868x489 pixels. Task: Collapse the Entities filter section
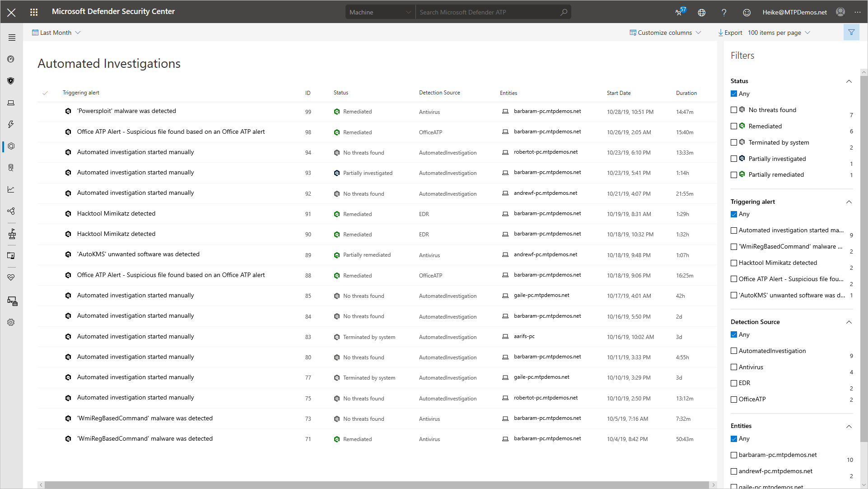(849, 427)
